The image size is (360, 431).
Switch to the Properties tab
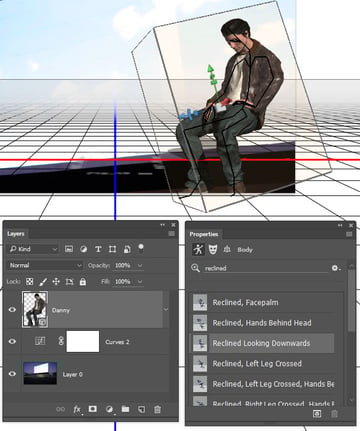pos(204,234)
